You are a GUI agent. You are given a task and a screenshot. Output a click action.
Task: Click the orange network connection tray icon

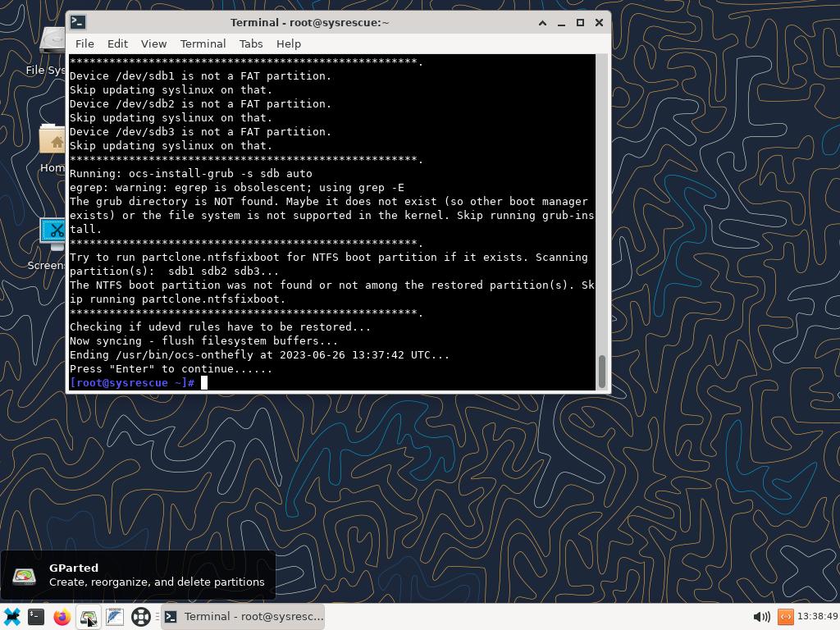(785, 617)
